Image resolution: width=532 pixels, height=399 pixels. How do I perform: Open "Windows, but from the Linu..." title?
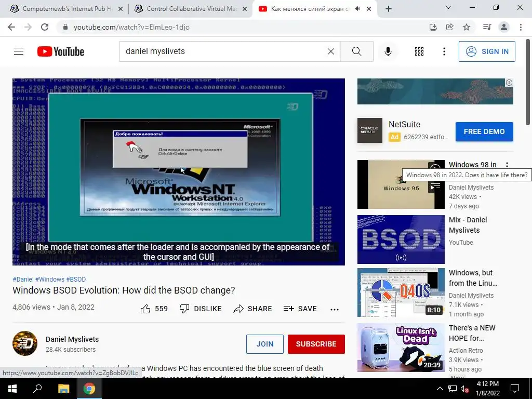473,278
